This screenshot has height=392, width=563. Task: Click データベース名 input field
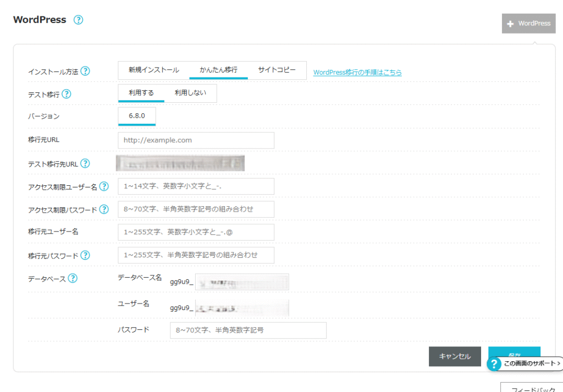[x=242, y=282]
